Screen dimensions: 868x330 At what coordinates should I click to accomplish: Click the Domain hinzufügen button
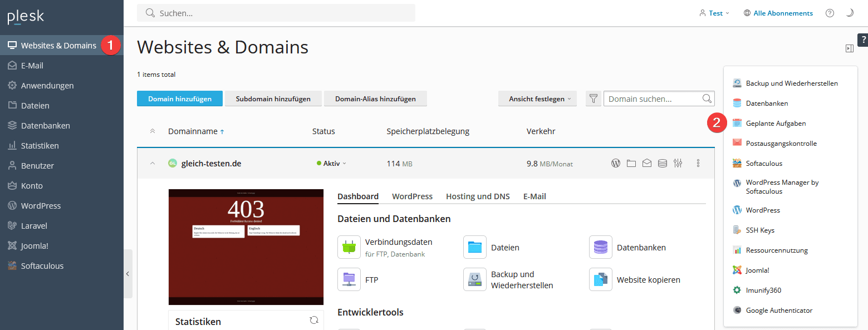coord(179,98)
